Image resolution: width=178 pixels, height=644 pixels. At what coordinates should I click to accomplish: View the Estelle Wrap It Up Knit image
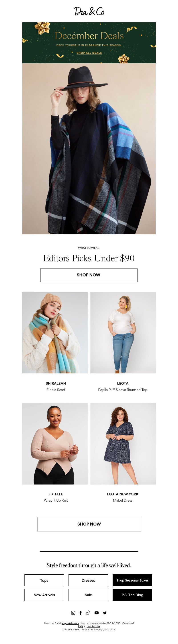click(x=55, y=443)
